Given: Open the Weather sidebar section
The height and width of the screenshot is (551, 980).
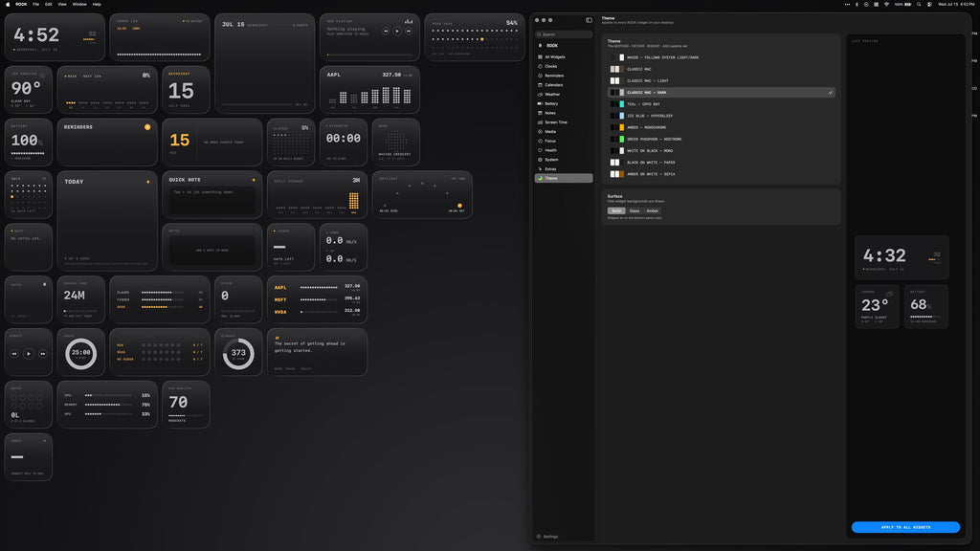Looking at the screenshot, I should (563, 95).
